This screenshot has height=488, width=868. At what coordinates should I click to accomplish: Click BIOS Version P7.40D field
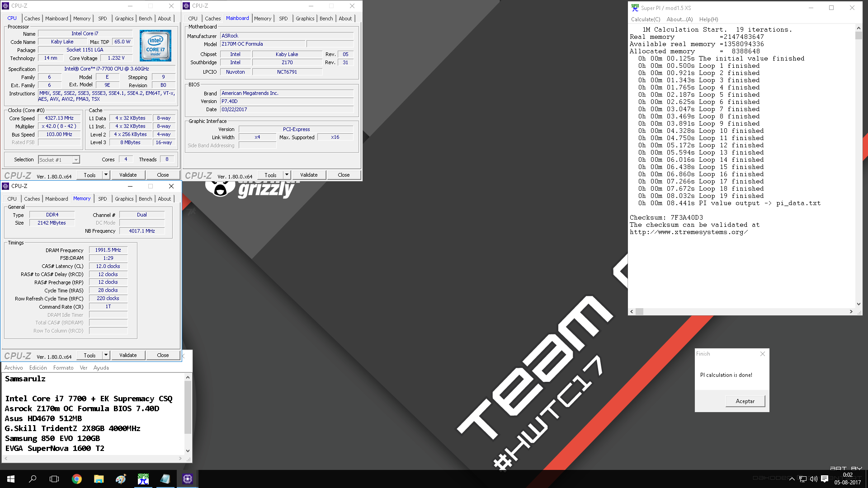pyautogui.click(x=287, y=101)
